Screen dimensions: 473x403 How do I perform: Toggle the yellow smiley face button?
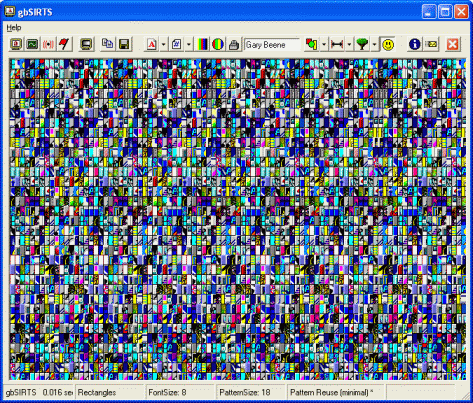tap(388, 44)
